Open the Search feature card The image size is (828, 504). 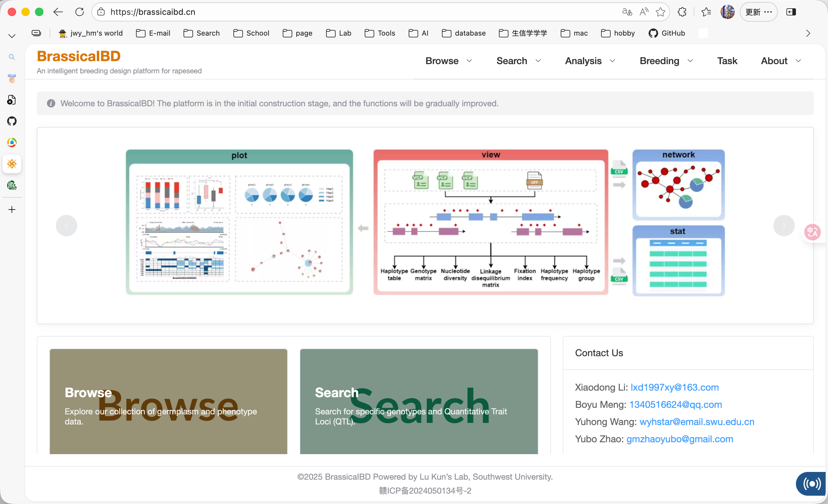click(x=419, y=401)
